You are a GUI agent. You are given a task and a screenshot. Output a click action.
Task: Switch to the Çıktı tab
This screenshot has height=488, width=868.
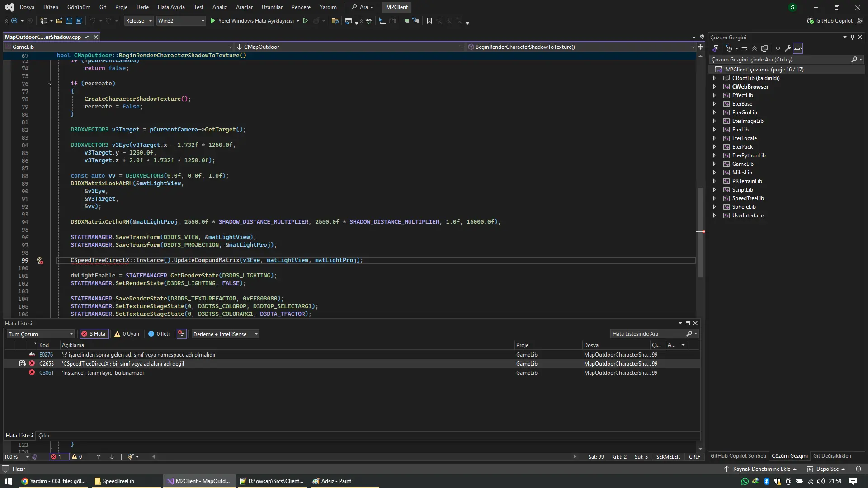point(44,436)
